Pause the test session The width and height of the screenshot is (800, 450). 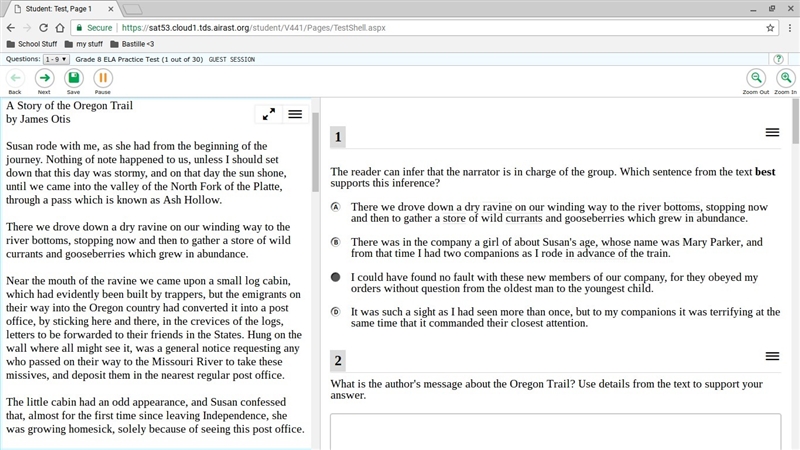(x=103, y=79)
